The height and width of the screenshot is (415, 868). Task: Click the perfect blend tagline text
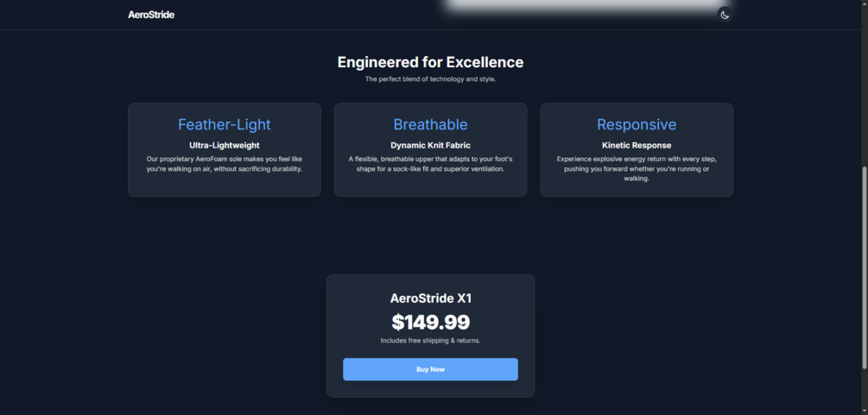click(x=430, y=79)
